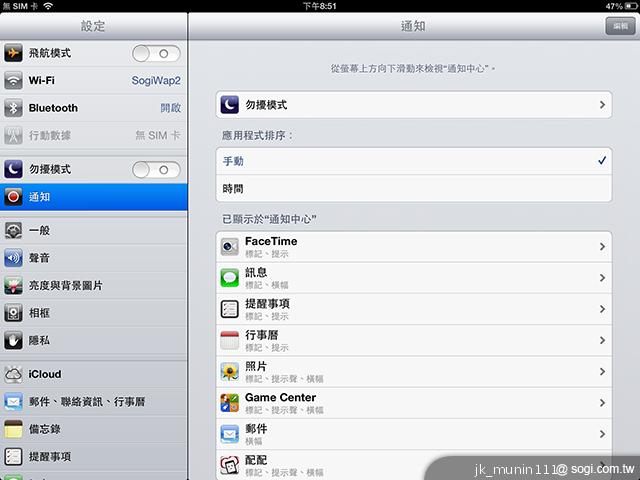The image size is (640, 480).
Task: Tap the 行動數據 cellular icon
Action: click(13, 136)
